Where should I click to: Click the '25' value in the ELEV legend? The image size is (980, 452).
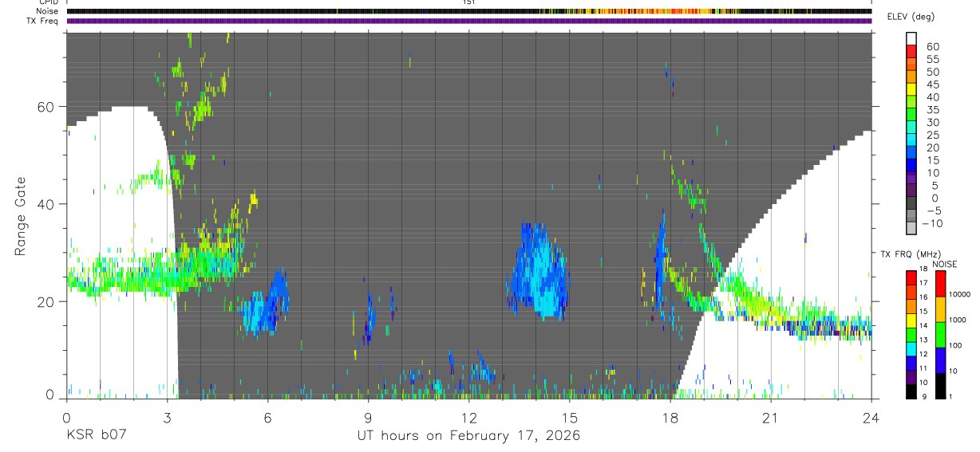[x=932, y=136]
